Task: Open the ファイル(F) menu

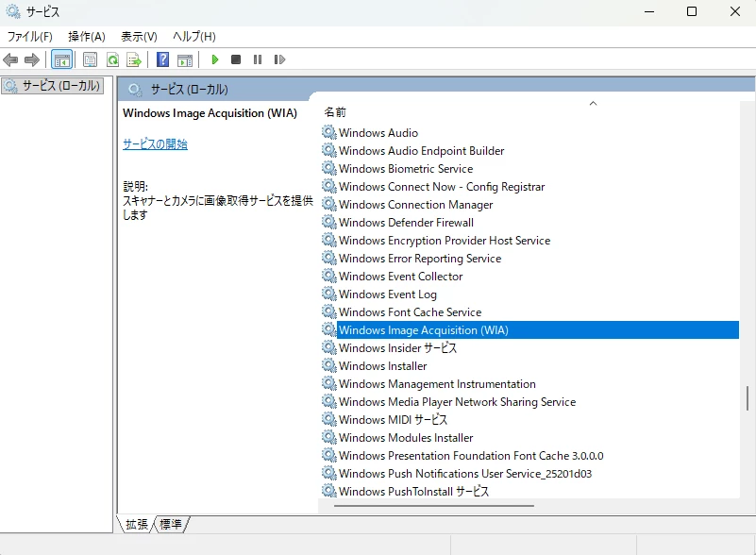Action: (30, 37)
